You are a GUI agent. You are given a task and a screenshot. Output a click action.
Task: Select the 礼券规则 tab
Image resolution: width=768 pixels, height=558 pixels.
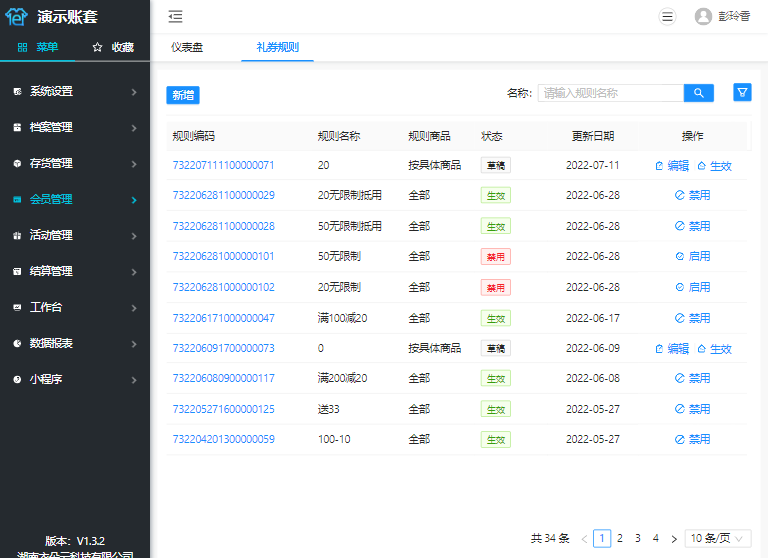pyautogui.click(x=277, y=47)
